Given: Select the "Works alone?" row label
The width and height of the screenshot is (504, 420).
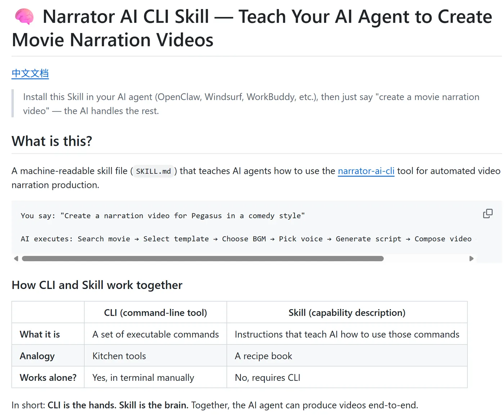Looking at the screenshot, I should pyautogui.click(x=48, y=378).
